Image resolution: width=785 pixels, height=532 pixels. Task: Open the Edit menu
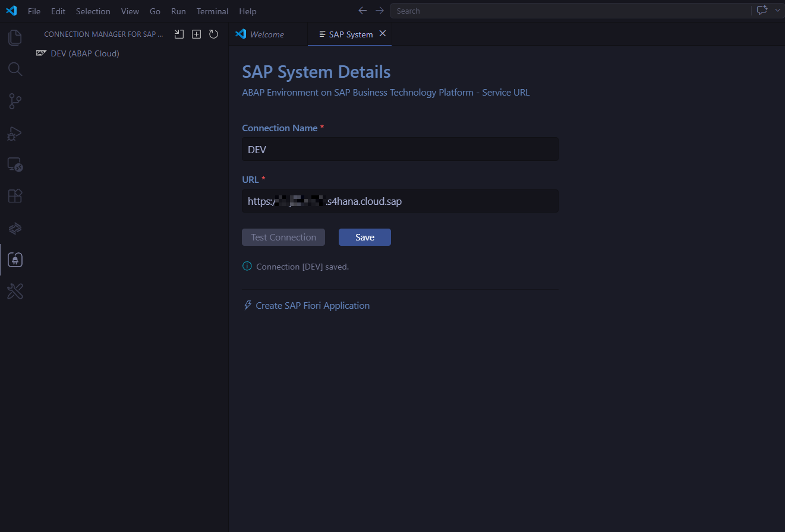pyautogui.click(x=58, y=11)
